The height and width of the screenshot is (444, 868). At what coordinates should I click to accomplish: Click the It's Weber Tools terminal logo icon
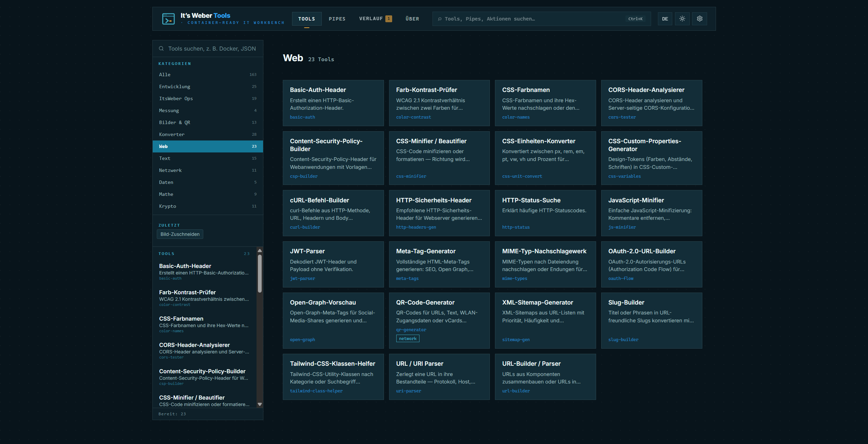(x=168, y=19)
